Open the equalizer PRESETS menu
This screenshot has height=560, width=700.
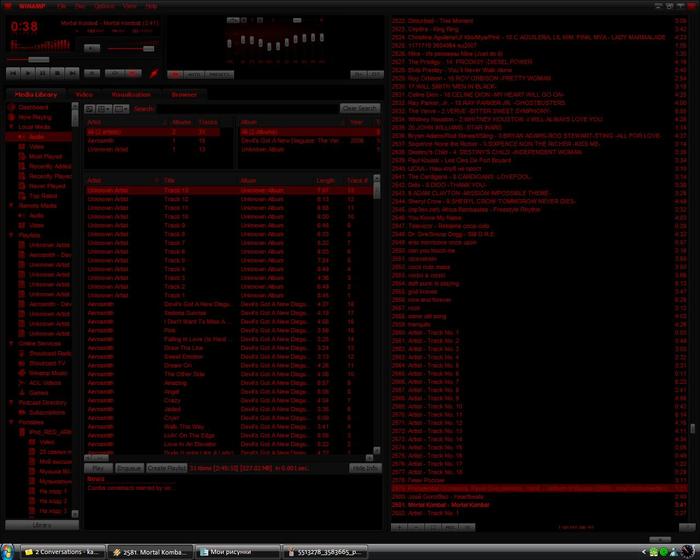(x=219, y=75)
